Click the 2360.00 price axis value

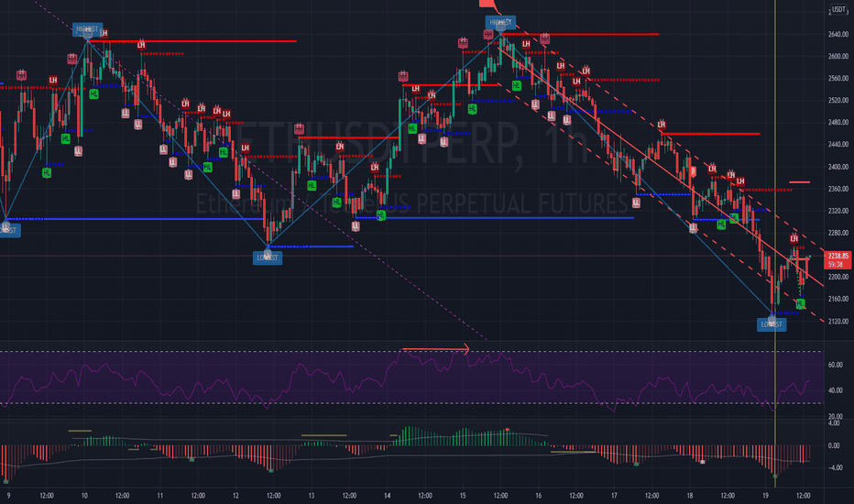[x=838, y=189]
